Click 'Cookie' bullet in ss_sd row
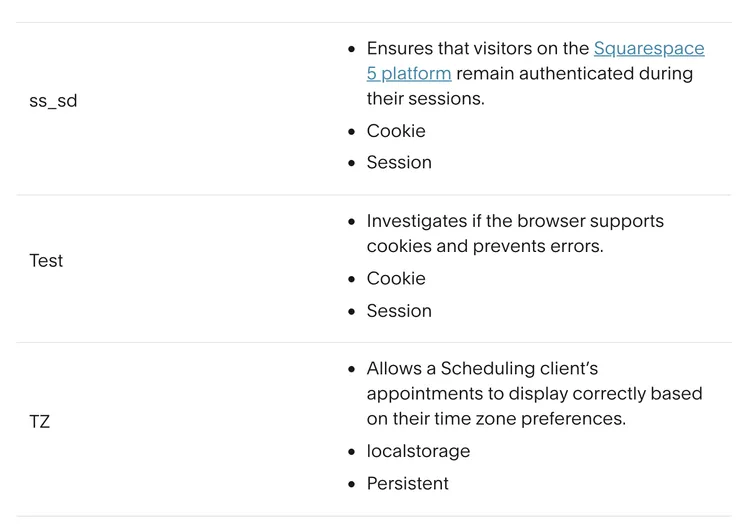The image size is (750, 527). pos(396,131)
